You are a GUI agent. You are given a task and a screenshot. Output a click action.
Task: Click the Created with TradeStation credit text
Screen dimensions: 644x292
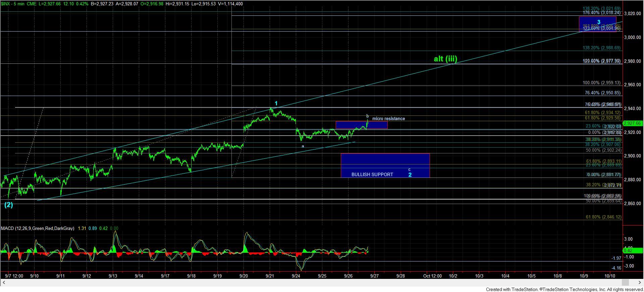click(x=564, y=289)
